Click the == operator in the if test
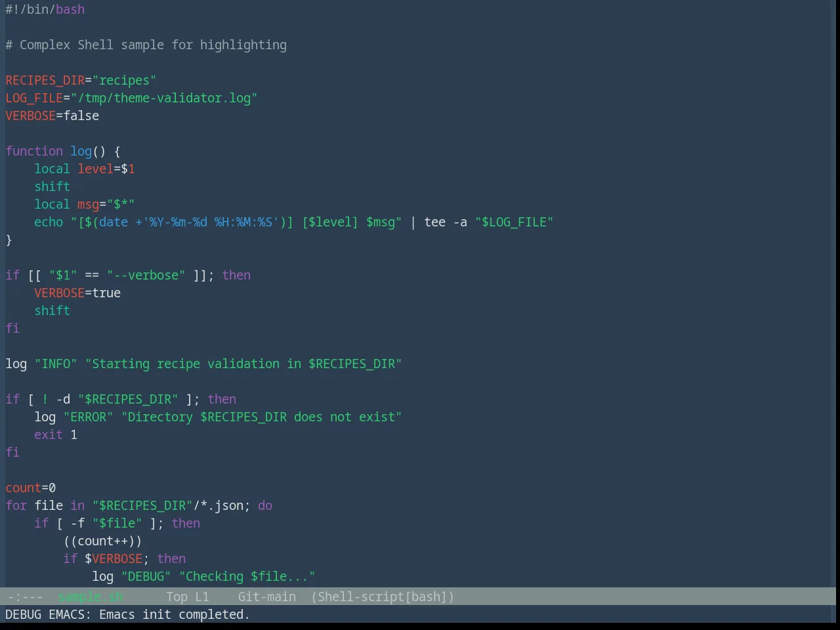This screenshot has height=630, width=840. point(92,275)
